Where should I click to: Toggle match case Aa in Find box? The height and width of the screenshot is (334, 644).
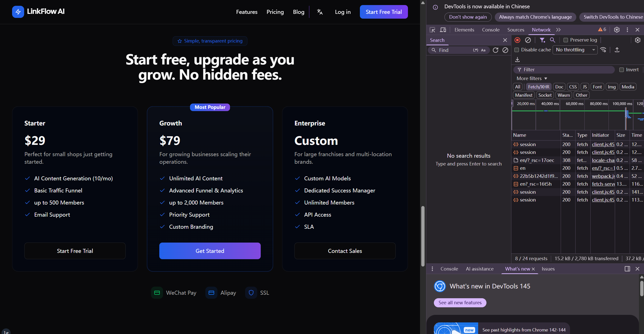483,50
